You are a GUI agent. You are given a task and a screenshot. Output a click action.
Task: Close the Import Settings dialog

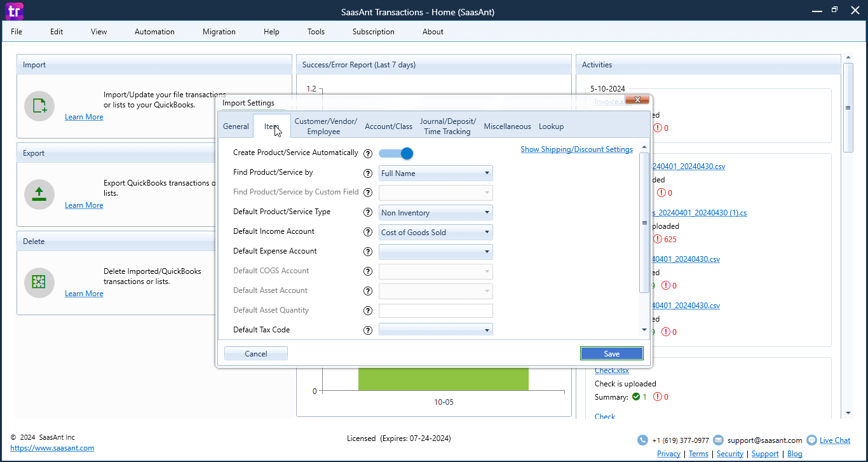tap(637, 100)
